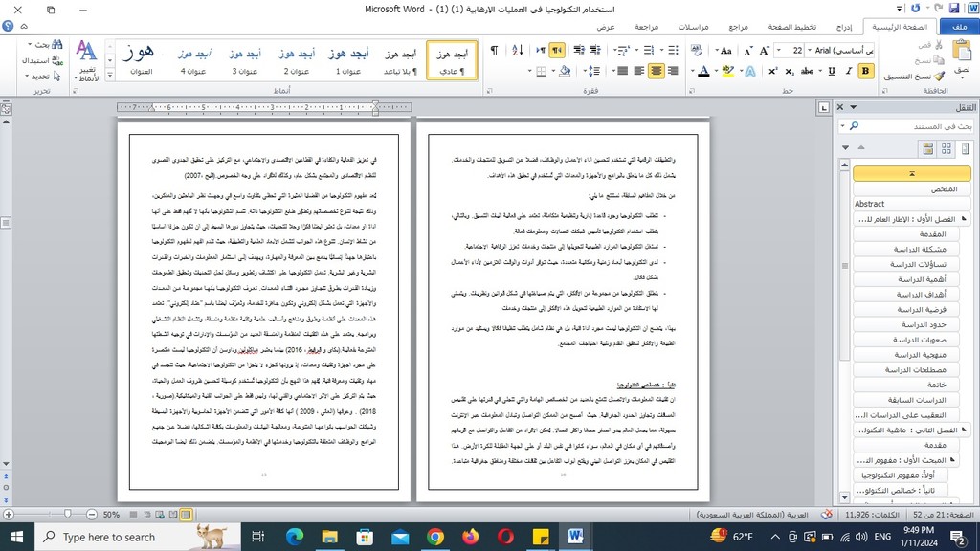Apply the Normal (عادي) style

(x=452, y=60)
